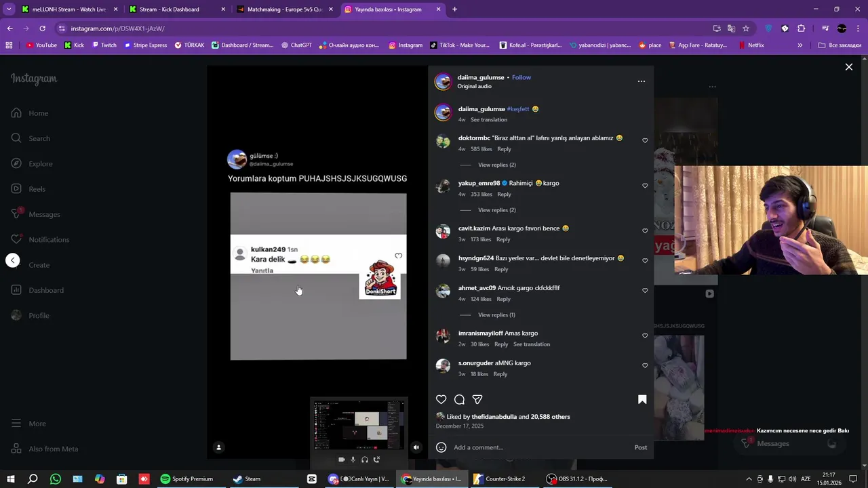Click the Post comment button
The width and height of the screenshot is (868, 488).
(641, 447)
